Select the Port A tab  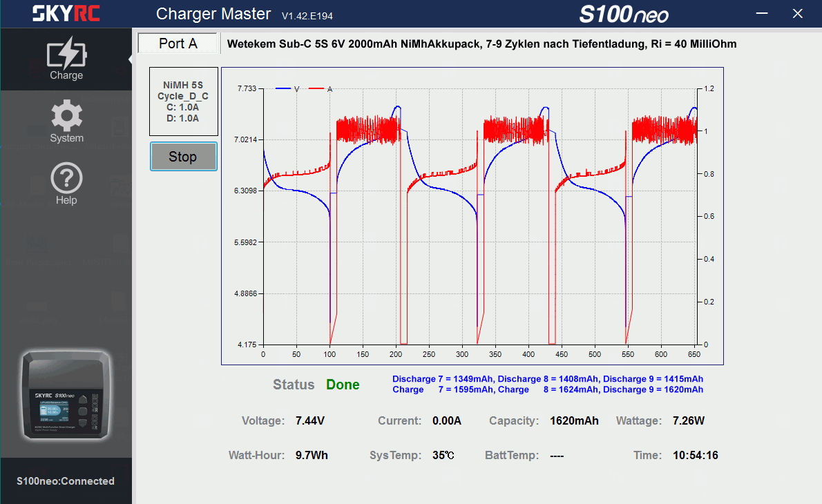click(x=178, y=43)
